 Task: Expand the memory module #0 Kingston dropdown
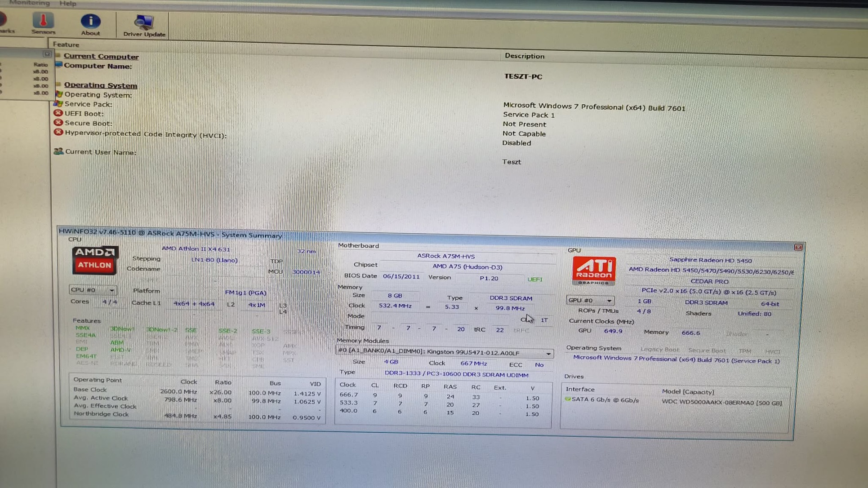coord(548,354)
